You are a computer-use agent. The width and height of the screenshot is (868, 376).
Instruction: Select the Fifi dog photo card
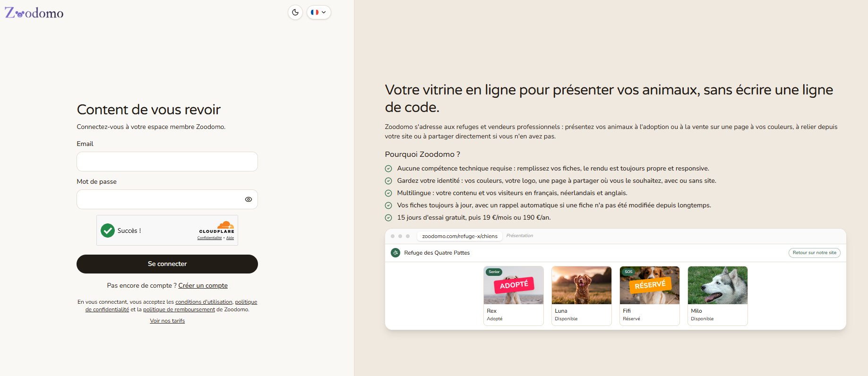pos(650,296)
